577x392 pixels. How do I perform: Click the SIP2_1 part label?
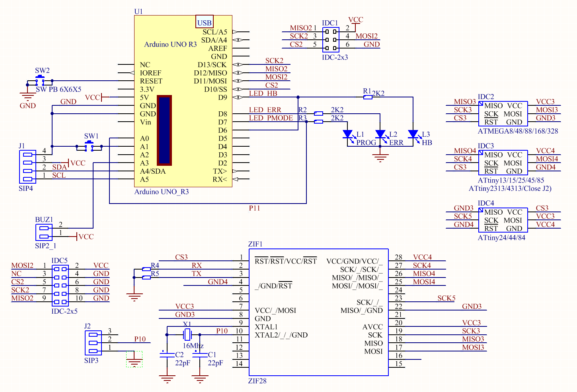pyautogui.click(x=45, y=246)
